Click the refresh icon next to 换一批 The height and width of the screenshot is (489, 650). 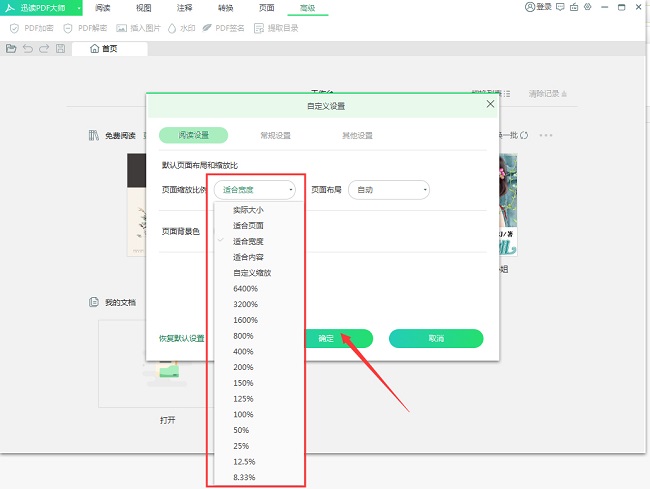point(524,135)
